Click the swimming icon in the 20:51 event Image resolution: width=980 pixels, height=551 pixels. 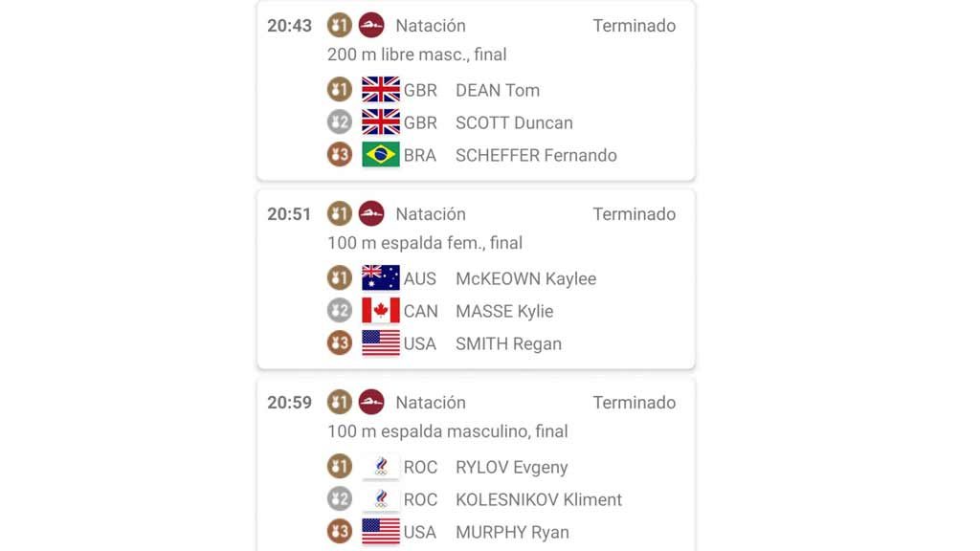371,214
